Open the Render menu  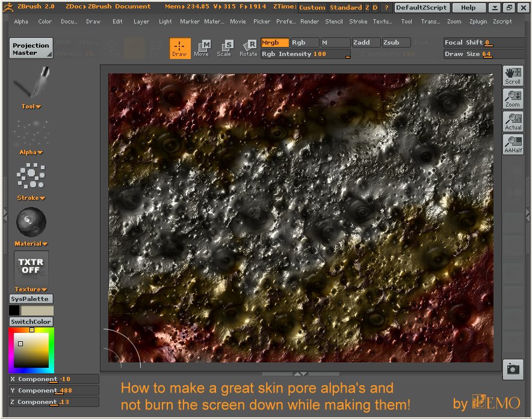coord(309,22)
